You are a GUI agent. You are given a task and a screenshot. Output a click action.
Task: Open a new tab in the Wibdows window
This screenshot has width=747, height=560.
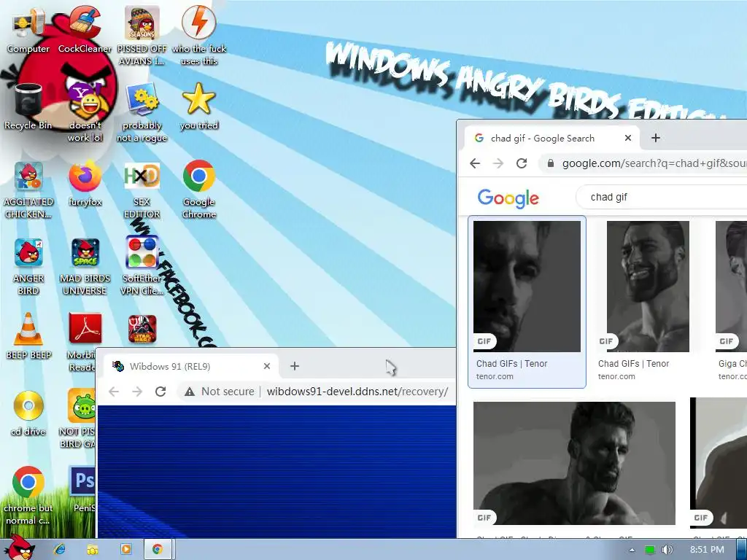pos(295,366)
